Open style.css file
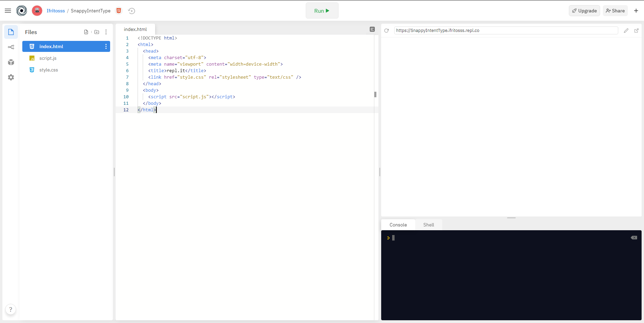The image size is (644, 323). pyautogui.click(x=66, y=70)
